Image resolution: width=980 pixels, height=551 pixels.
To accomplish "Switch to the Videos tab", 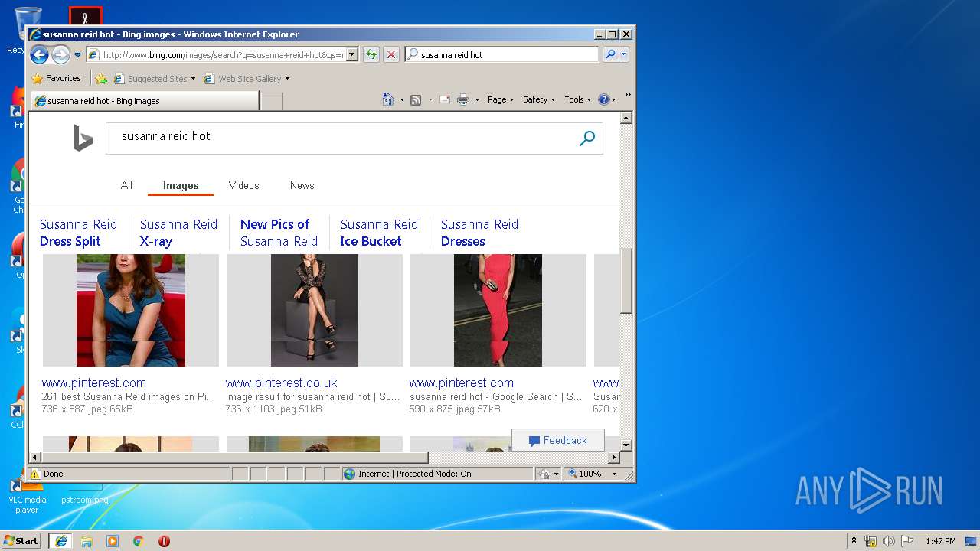I will click(243, 185).
